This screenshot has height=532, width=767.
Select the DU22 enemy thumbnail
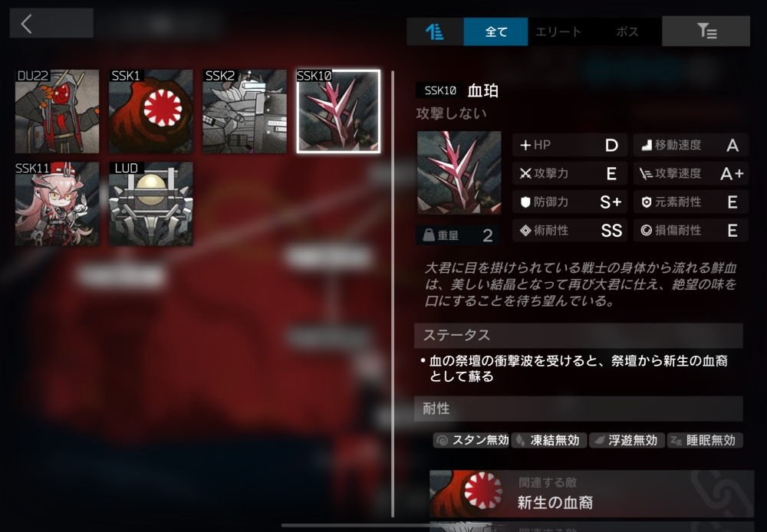tap(57, 111)
